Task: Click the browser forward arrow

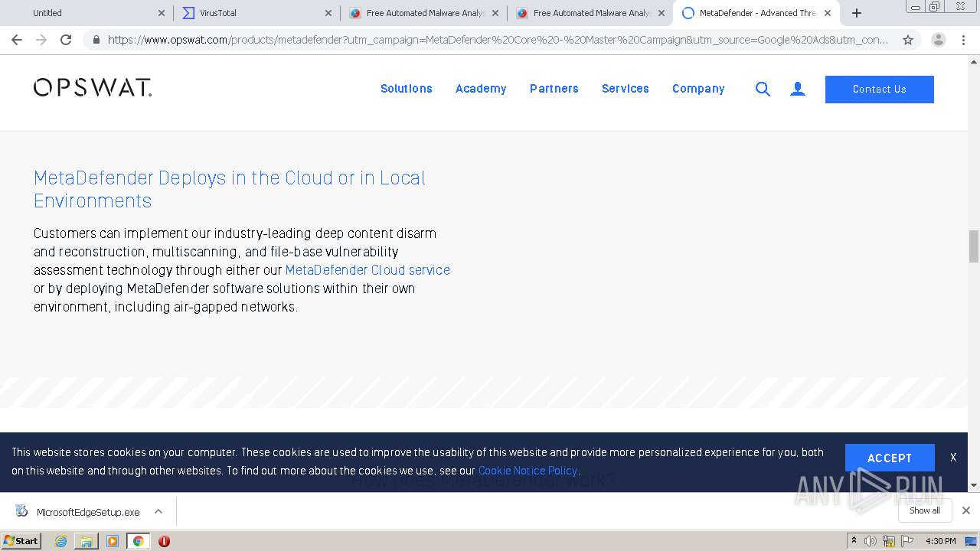Action: 41,40
